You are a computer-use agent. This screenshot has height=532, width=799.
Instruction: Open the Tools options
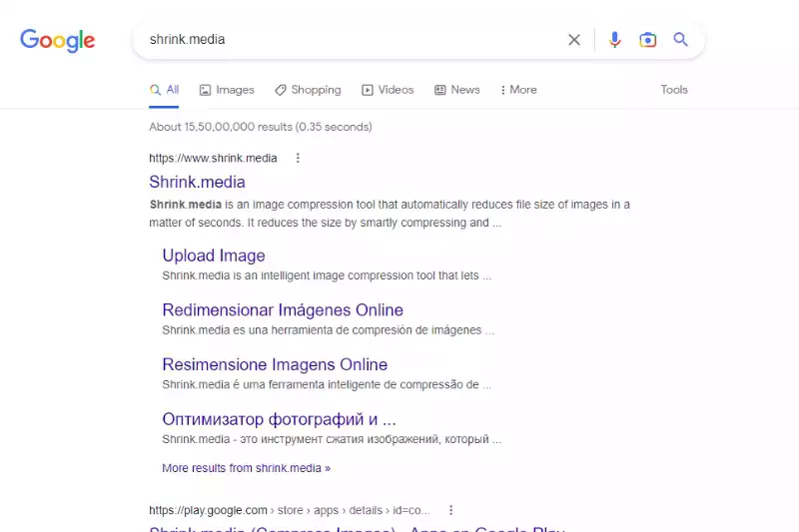click(x=674, y=90)
